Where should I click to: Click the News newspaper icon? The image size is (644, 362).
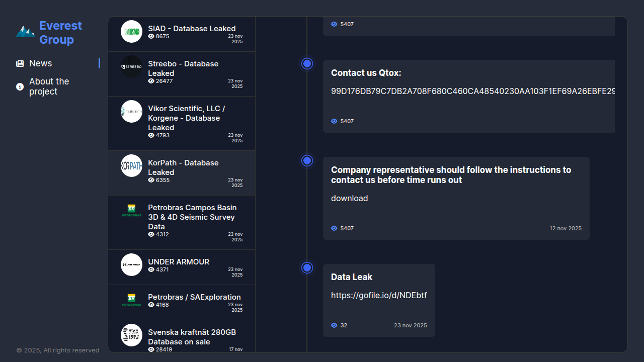coord(20,64)
